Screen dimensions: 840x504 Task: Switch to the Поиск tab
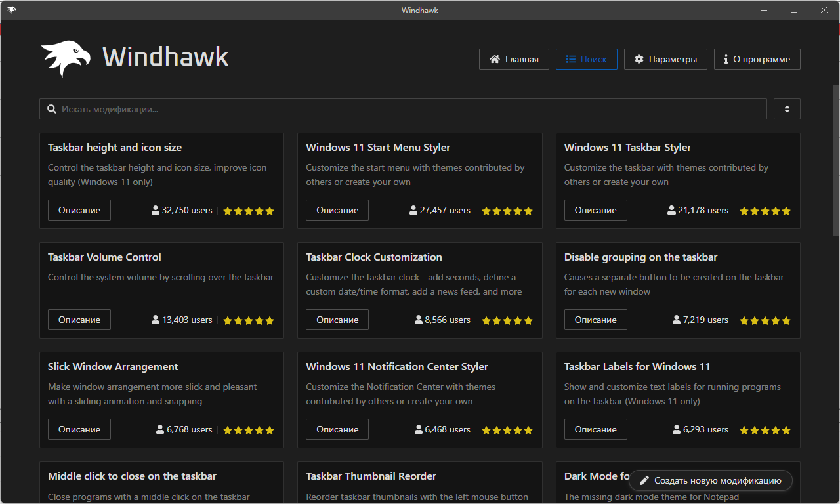click(x=586, y=59)
